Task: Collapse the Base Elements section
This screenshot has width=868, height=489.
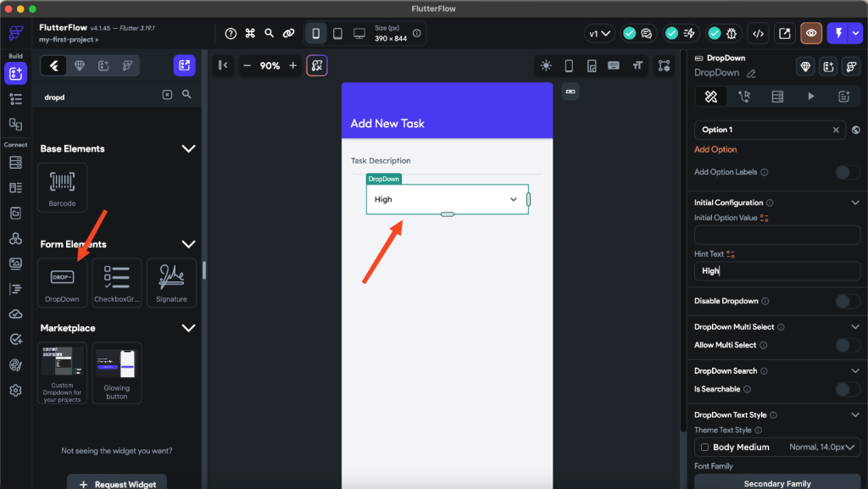Action: (188, 149)
